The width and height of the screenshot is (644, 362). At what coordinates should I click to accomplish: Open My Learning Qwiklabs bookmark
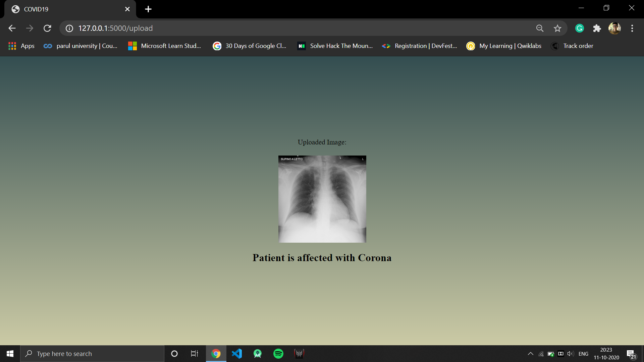tap(504, 46)
